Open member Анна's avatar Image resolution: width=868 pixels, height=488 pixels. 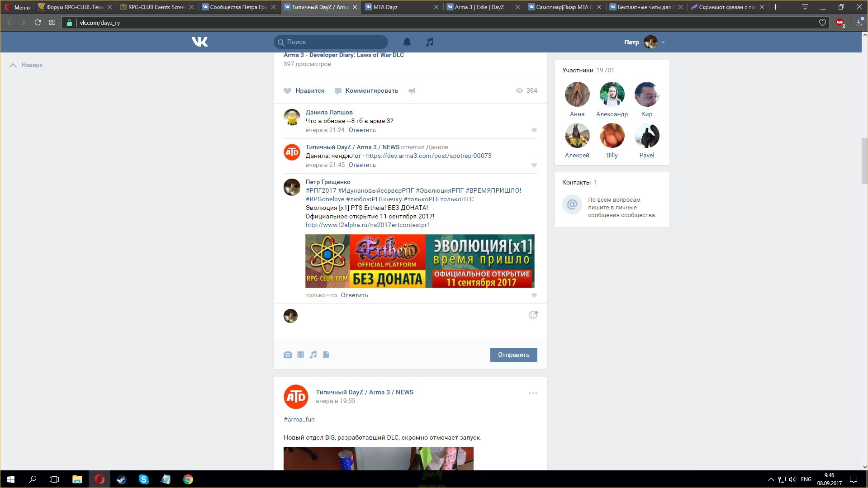[577, 95]
